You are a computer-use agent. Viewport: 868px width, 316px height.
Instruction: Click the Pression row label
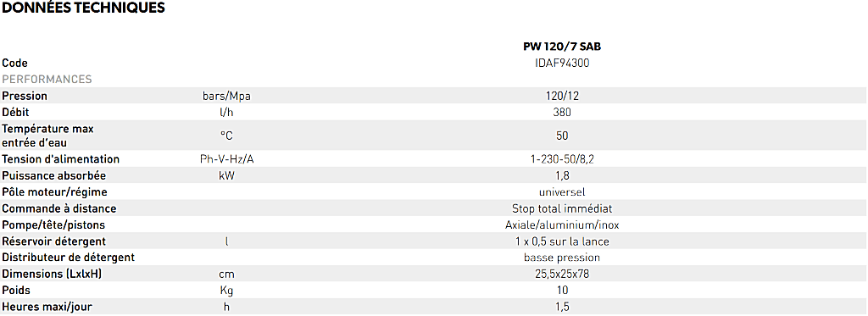pyautogui.click(x=25, y=96)
